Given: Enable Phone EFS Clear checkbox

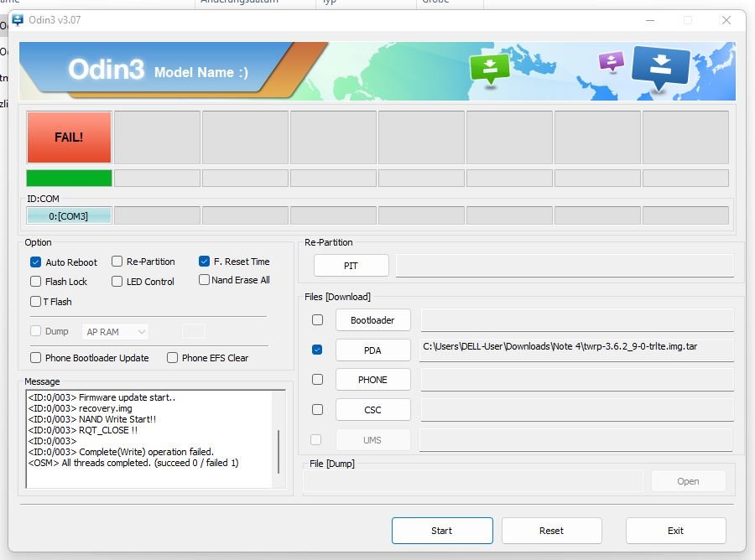Looking at the screenshot, I should [x=172, y=358].
